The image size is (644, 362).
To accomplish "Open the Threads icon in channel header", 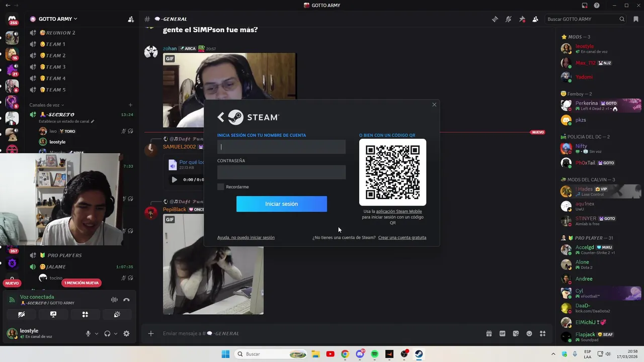I will [x=495, y=19].
